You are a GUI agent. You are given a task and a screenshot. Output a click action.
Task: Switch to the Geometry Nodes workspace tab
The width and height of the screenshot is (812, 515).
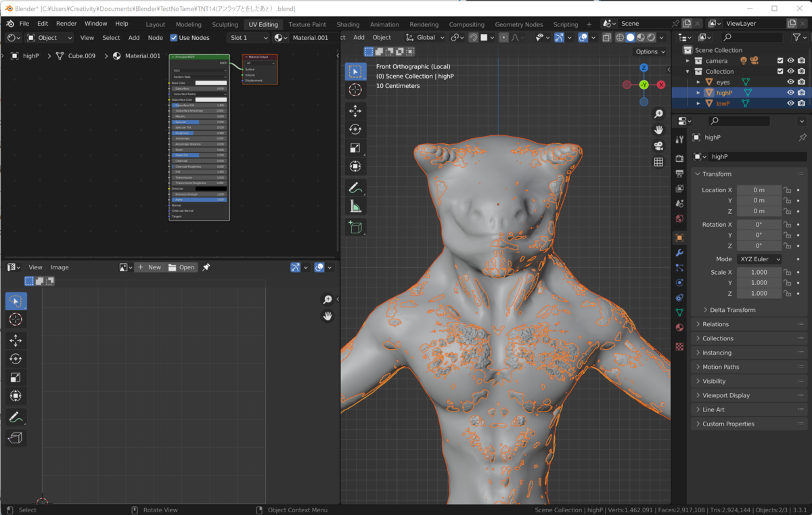click(x=520, y=24)
